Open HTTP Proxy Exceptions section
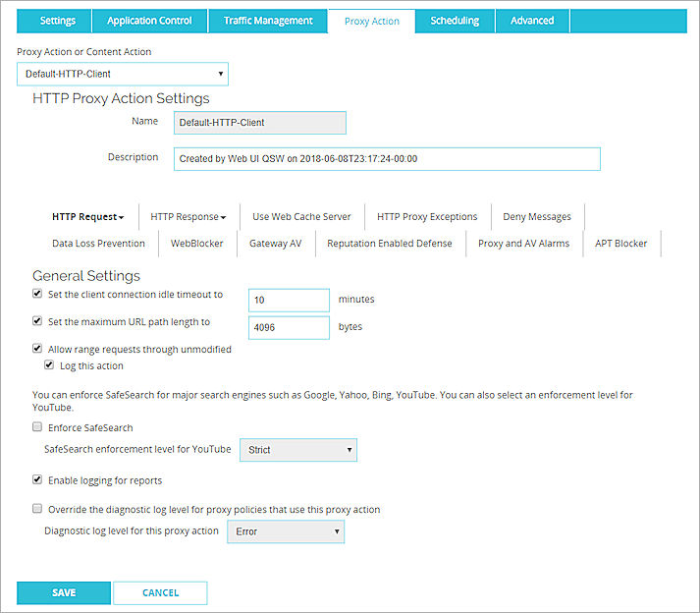 click(427, 217)
